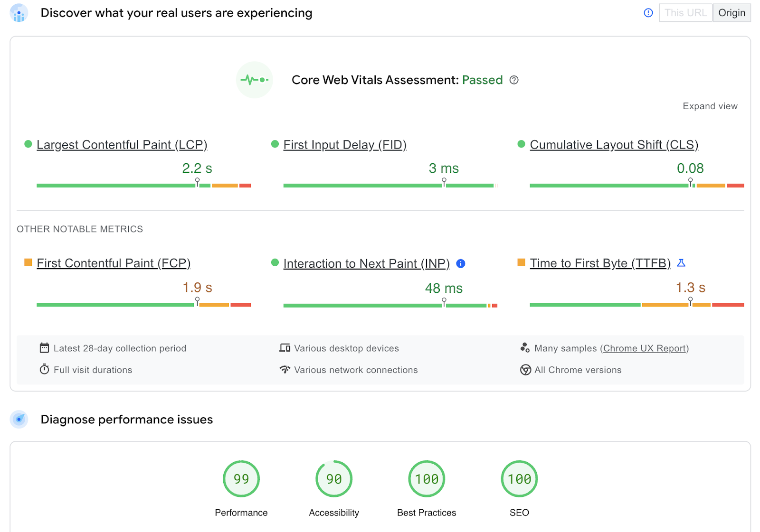This screenshot has height=532, width=760.
Task: Click the experimental flask icon beside TTFB
Action: (x=681, y=263)
